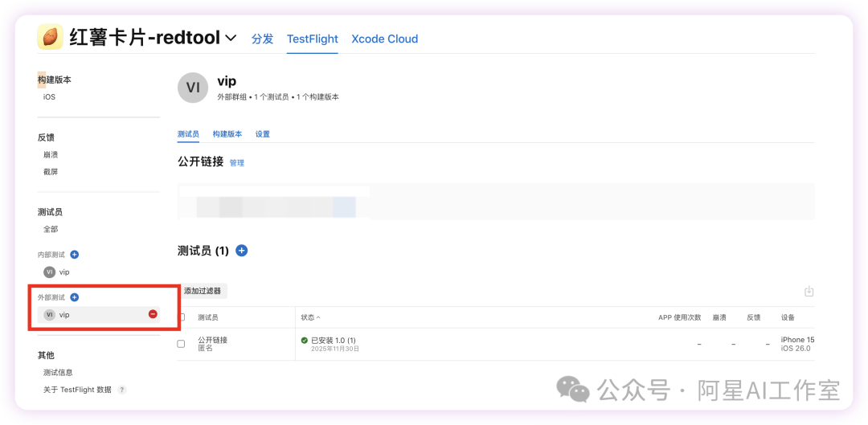Switch to the 构建版本 sub-tab

click(x=227, y=134)
